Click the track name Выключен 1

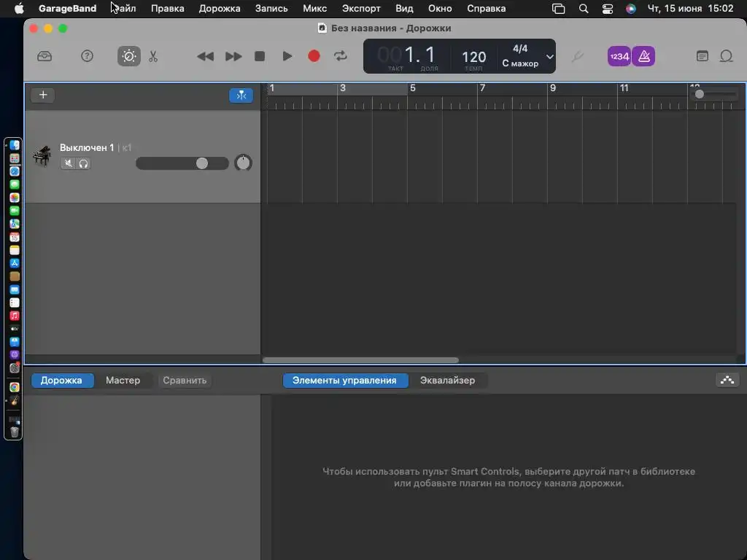pos(87,147)
